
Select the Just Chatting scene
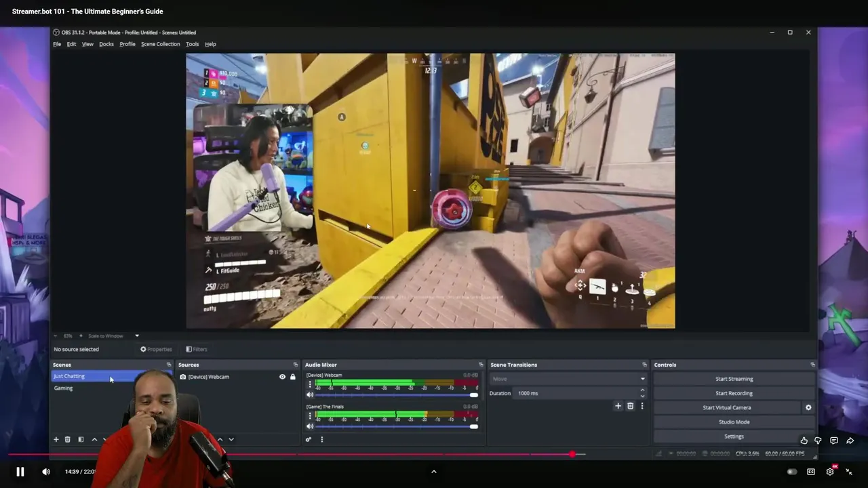coord(112,376)
